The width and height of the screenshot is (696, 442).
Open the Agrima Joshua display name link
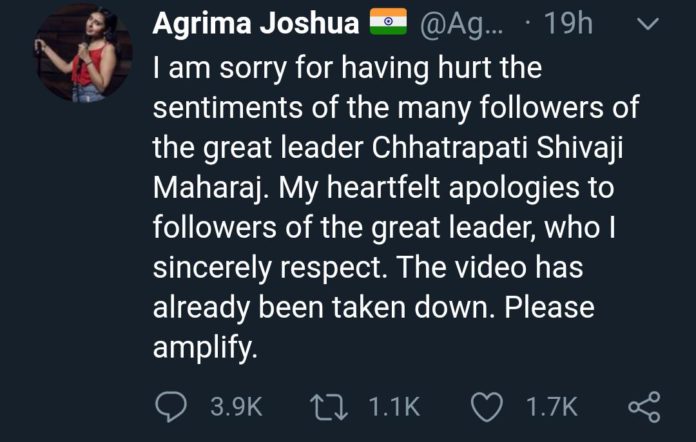(x=256, y=23)
